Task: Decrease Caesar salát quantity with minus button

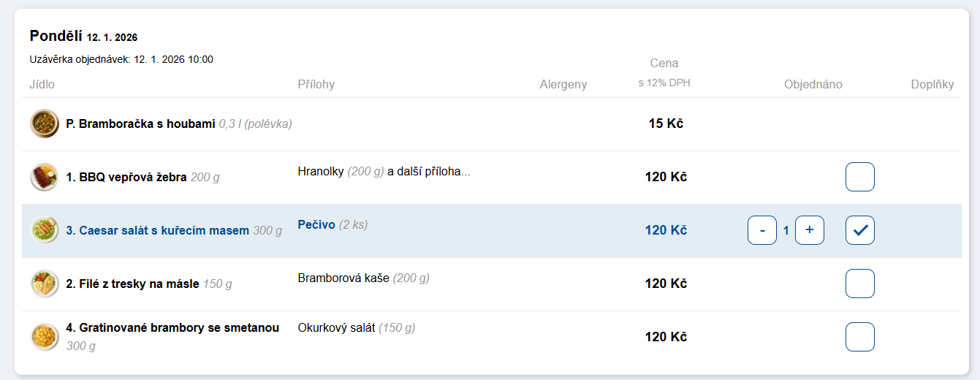Action: tap(762, 230)
